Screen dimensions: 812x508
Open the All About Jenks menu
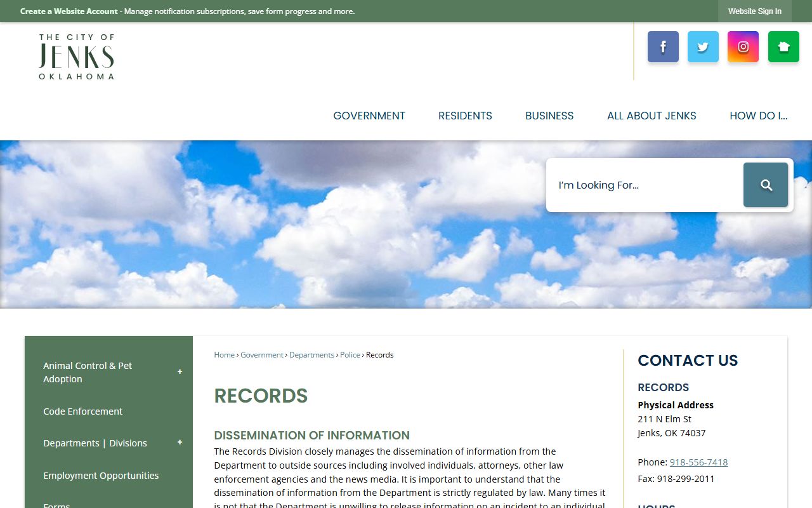coord(652,116)
